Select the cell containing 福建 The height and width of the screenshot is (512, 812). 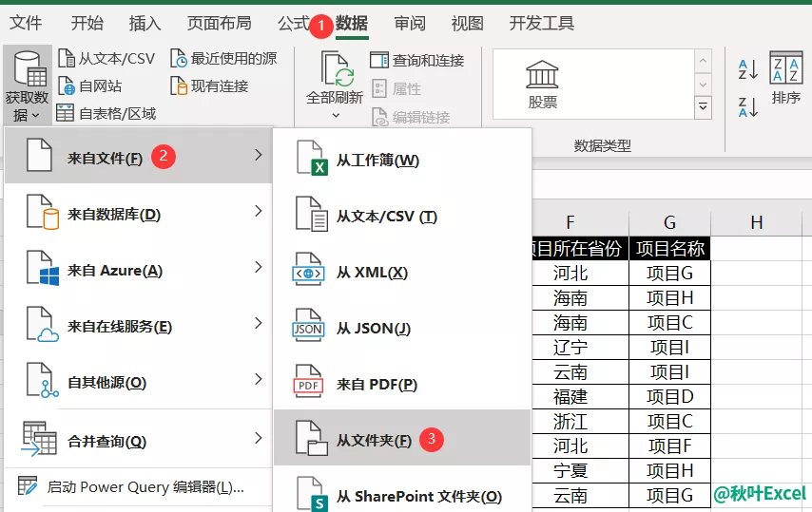pos(581,397)
